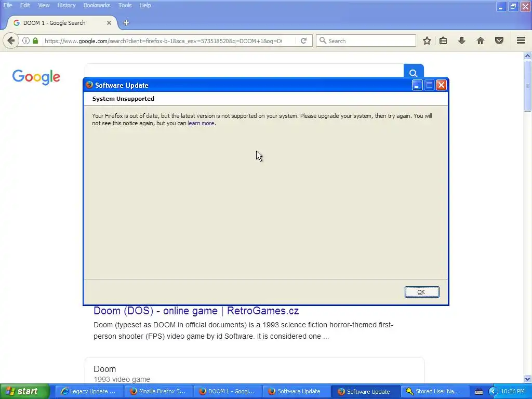This screenshot has width=532, height=399.
Task: Click the System Unsupported heading
Action: click(123, 99)
